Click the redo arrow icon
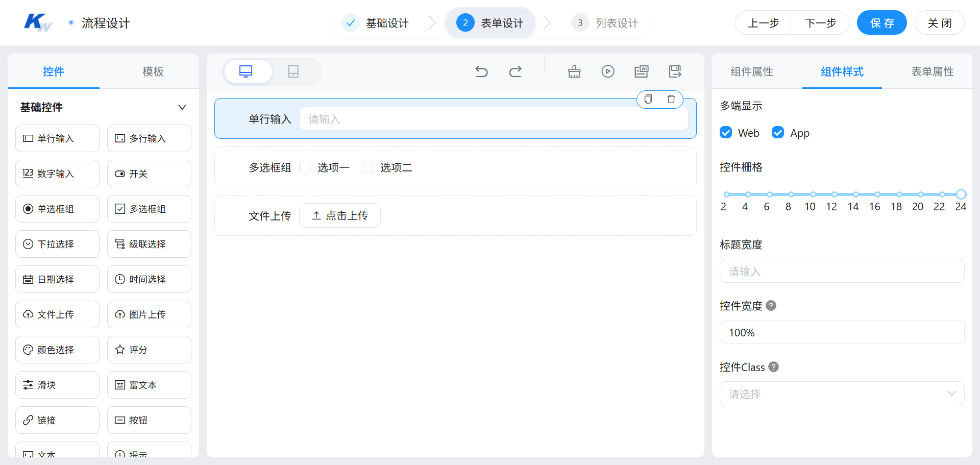The image size is (980, 465). click(515, 71)
